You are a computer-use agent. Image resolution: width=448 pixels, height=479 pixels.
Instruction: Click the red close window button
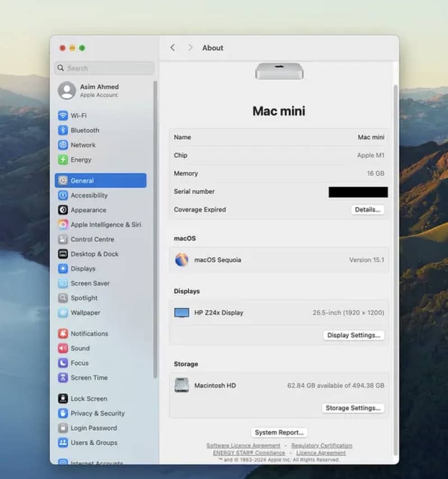pos(63,48)
